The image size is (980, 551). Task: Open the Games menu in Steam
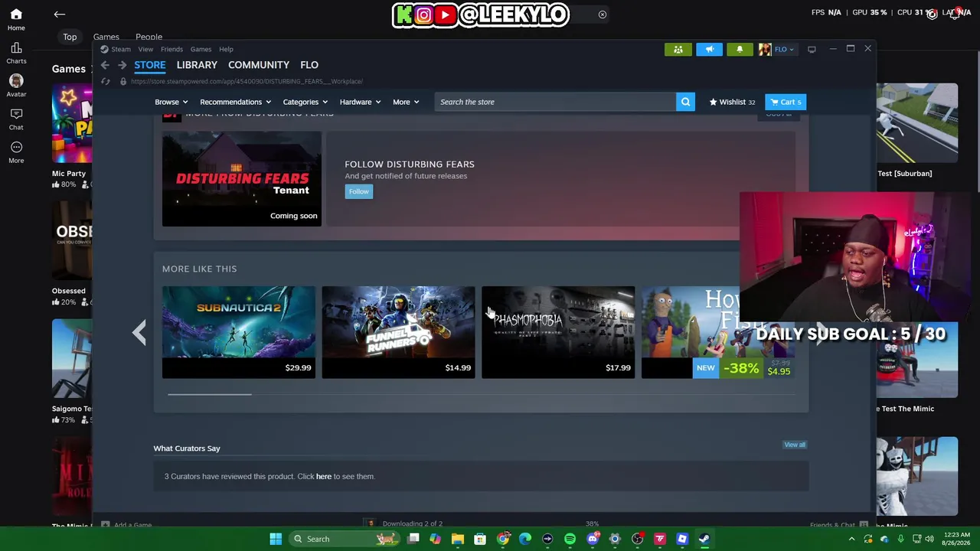(x=201, y=50)
